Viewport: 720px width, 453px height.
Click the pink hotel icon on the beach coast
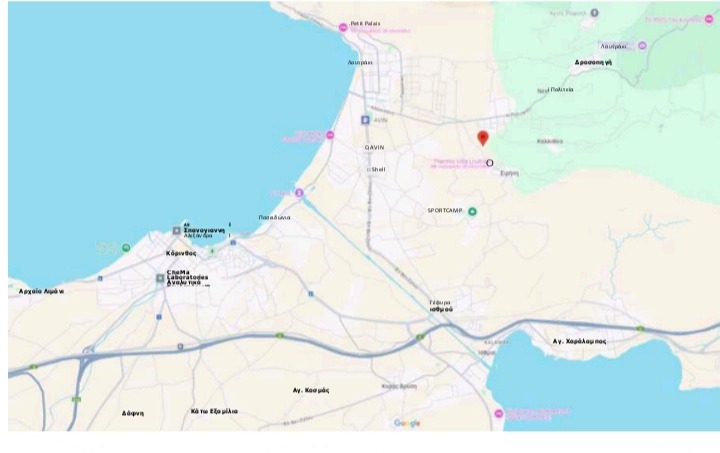click(x=330, y=135)
